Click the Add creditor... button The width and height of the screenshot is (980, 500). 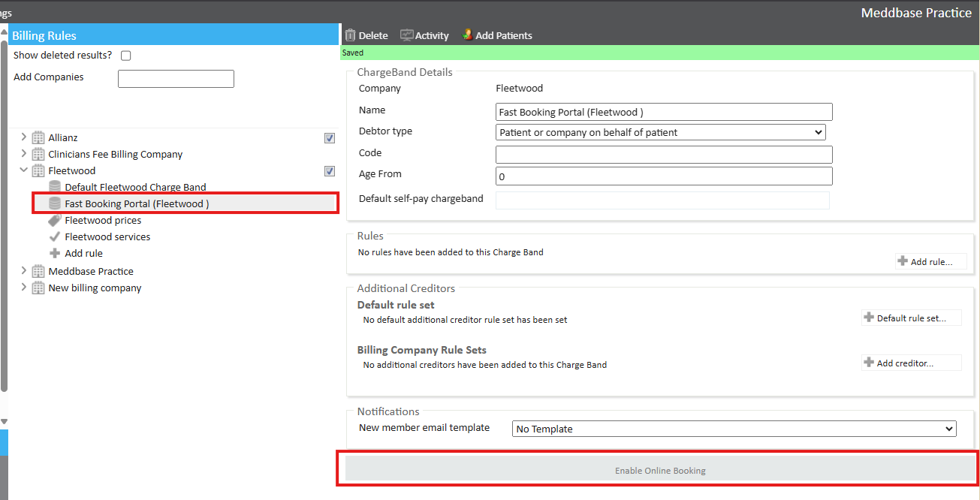(x=911, y=363)
